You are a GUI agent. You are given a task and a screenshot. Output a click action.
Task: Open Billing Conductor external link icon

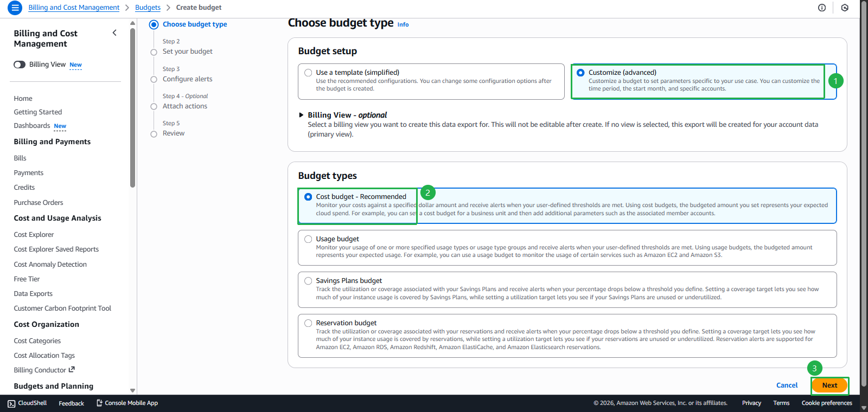(72, 370)
